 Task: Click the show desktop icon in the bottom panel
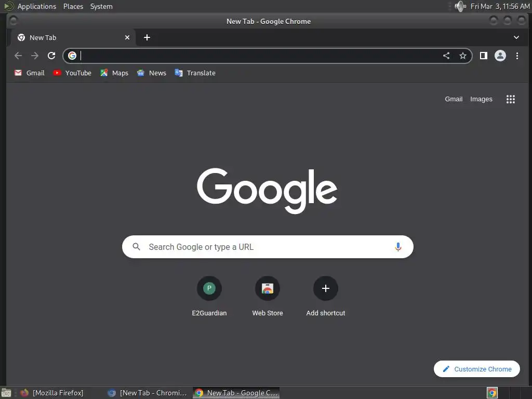tap(6, 393)
